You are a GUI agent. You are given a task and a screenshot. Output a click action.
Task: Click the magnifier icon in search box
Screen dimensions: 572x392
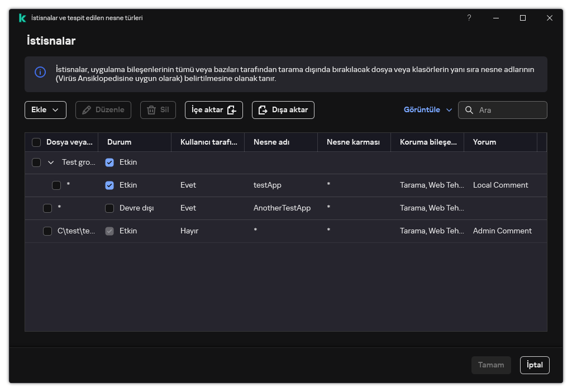click(469, 110)
